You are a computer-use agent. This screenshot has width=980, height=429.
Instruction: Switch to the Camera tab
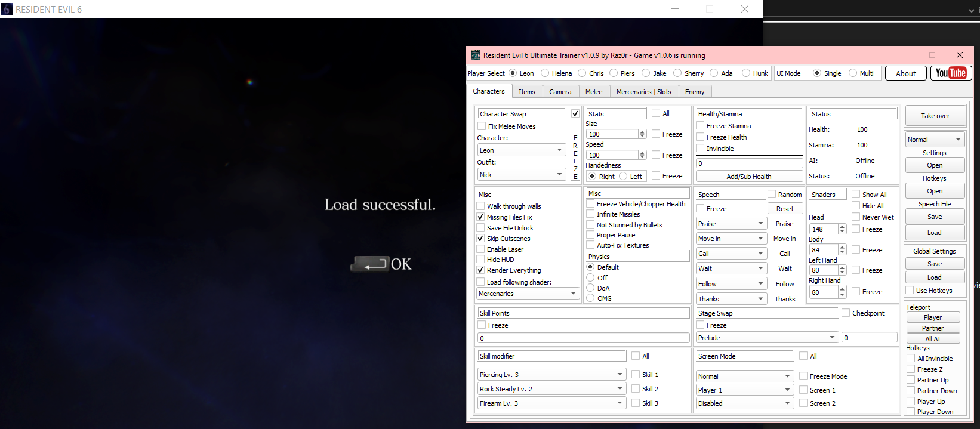click(560, 92)
